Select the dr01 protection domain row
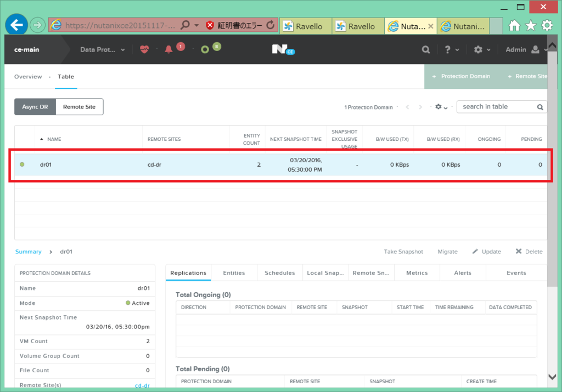The width and height of the screenshot is (562, 392). [280, 164]
